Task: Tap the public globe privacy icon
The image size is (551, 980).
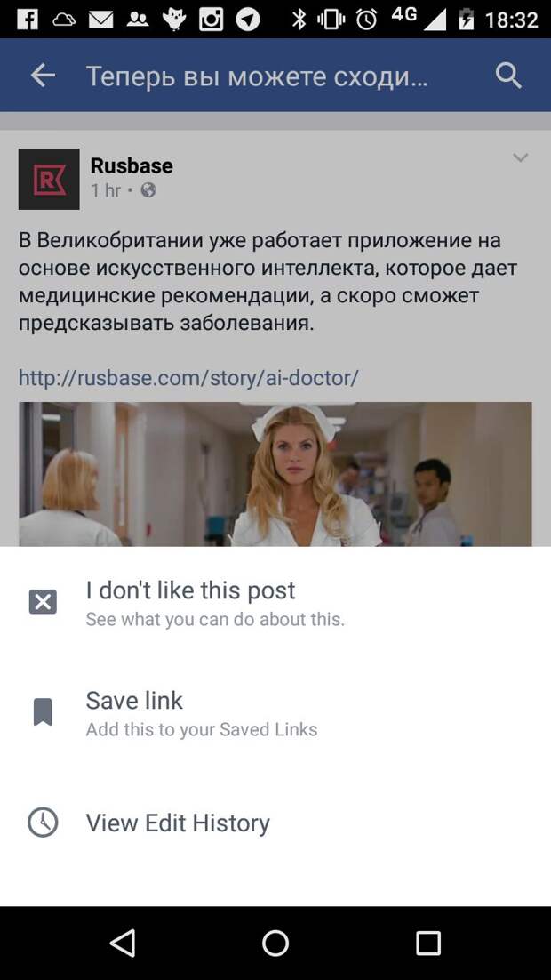Action: pyautogui.click(x=148, y=190)
